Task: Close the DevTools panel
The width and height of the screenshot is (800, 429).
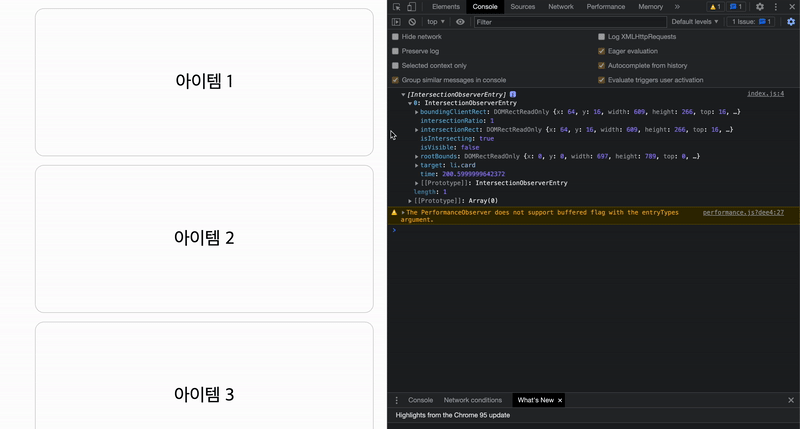Action: pyautogui.click(x=791, y=7)
